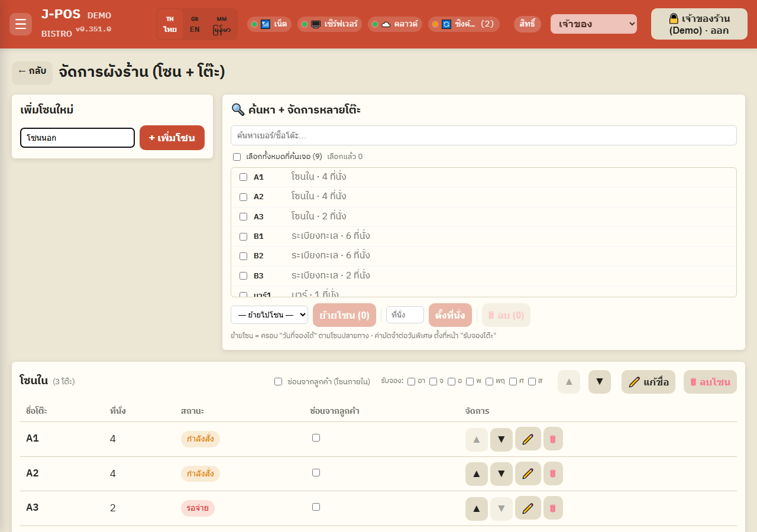Check hide-from-customer for table A3
The height and width of the screenshot is (532, 757).
tap(316, 507)
